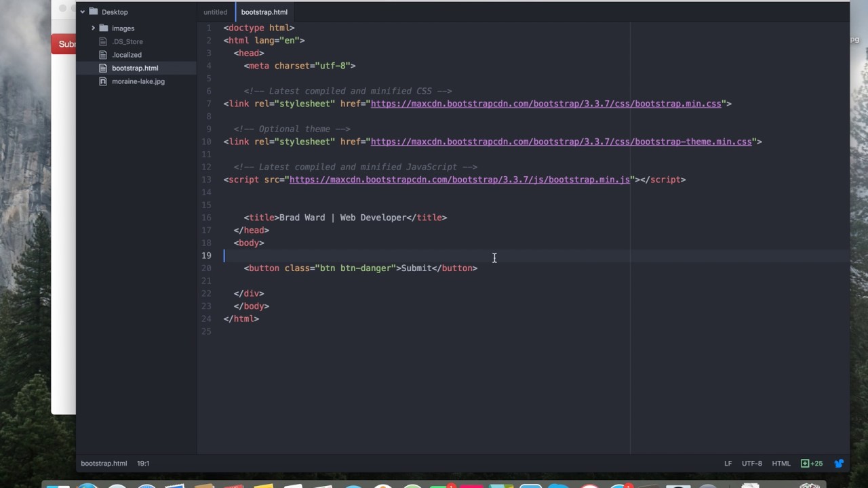Collapse the Desktop project folder chevron
Screen dimensions: 868x488
click(x=82, y=12)
